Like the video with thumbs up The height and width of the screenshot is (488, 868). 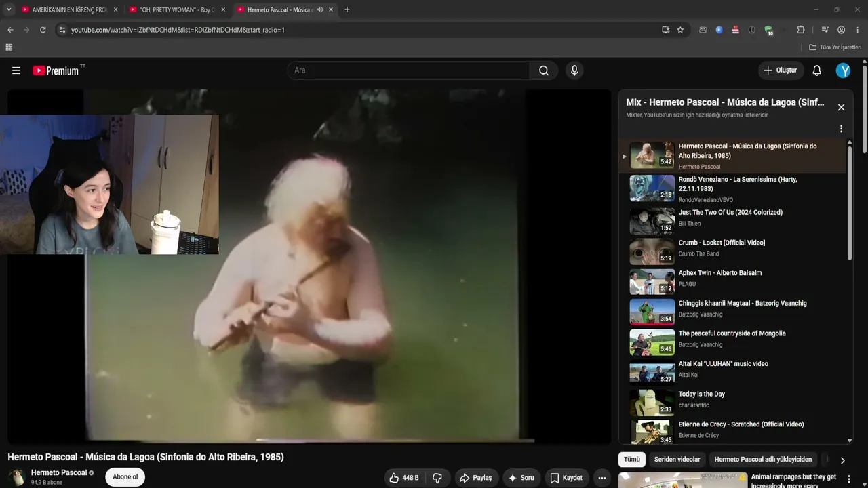click(x=404, y=478)
